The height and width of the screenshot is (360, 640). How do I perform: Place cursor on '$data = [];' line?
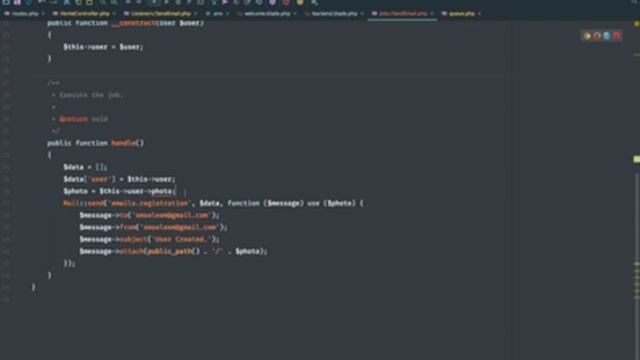[85, 167]
